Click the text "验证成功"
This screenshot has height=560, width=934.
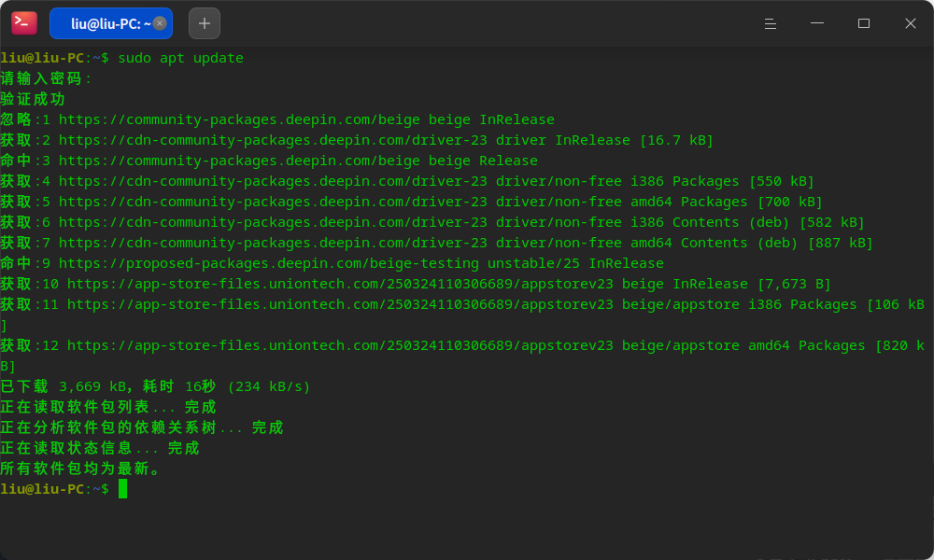[x=33, y=99]
